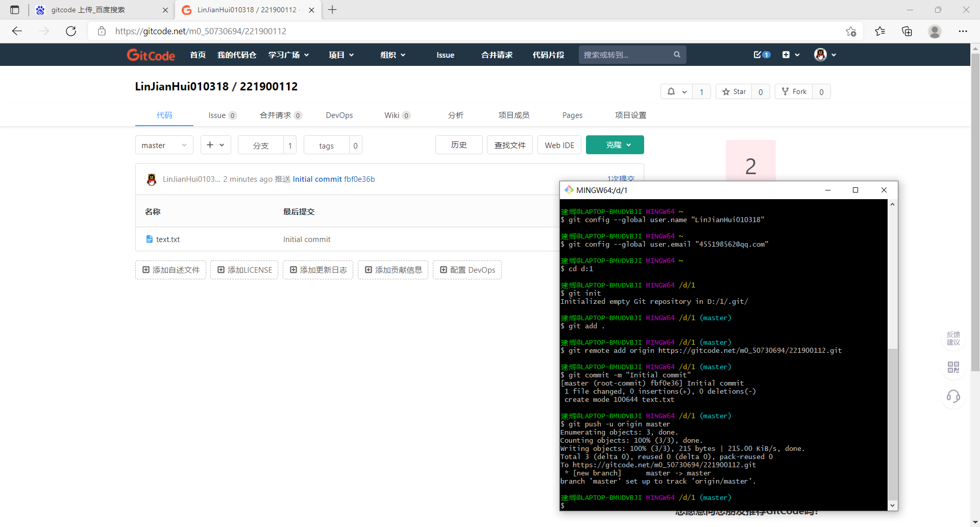Open commit hash fbf0e36b
This screenshot has height=527, width=980.
(359, 179)
